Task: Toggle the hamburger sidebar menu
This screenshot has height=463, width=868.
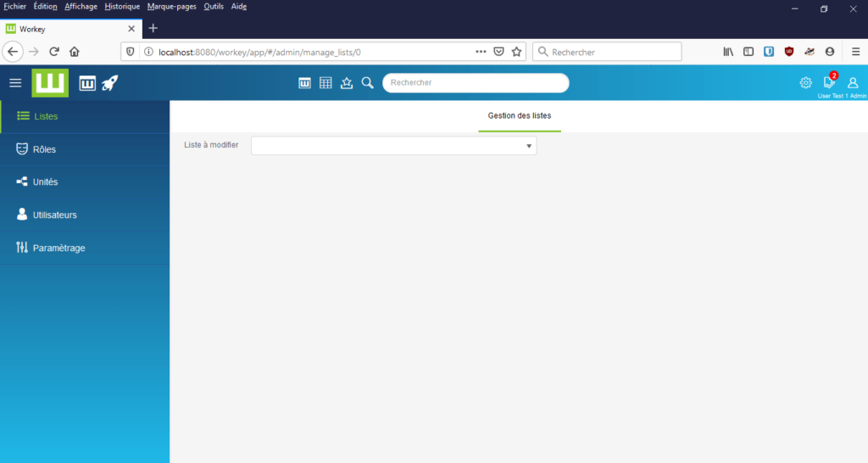Action: 15,82
